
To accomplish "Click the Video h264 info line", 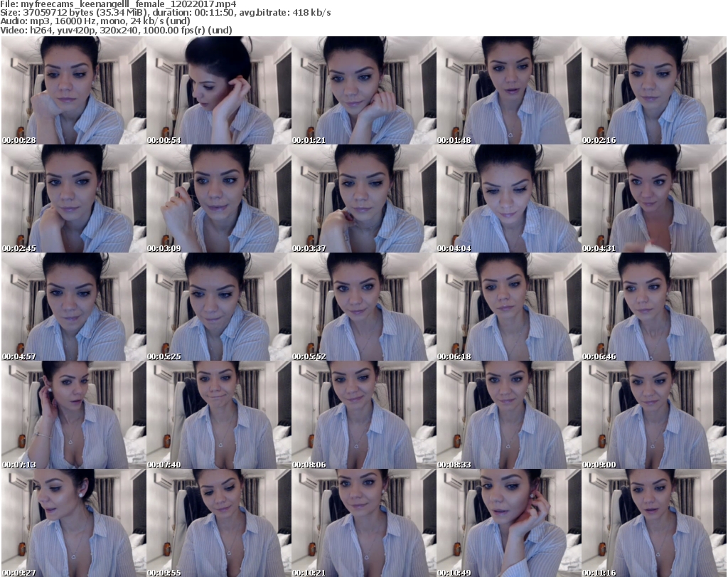I will tap(116, 30).
